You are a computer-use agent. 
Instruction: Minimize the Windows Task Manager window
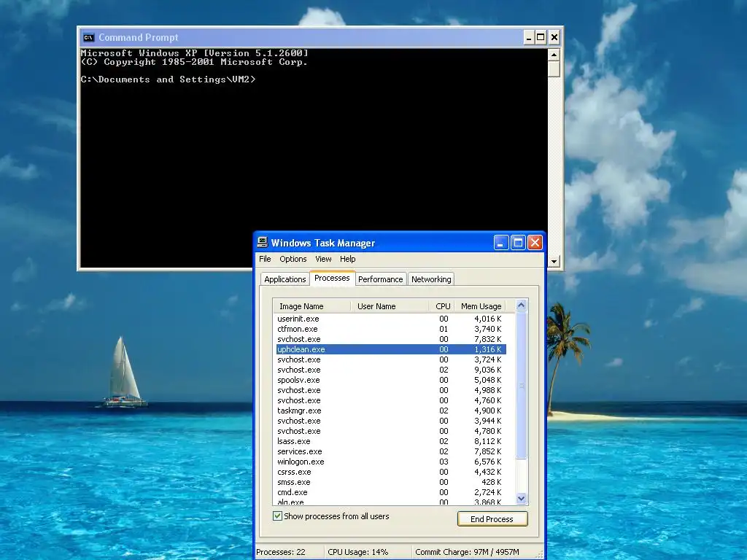[x=501, y=243]
